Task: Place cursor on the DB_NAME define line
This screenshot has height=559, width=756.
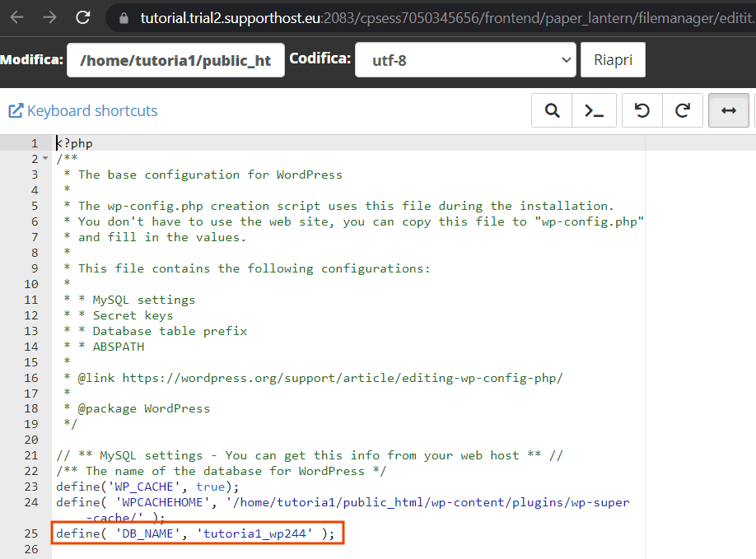Action: pos(195,533)
